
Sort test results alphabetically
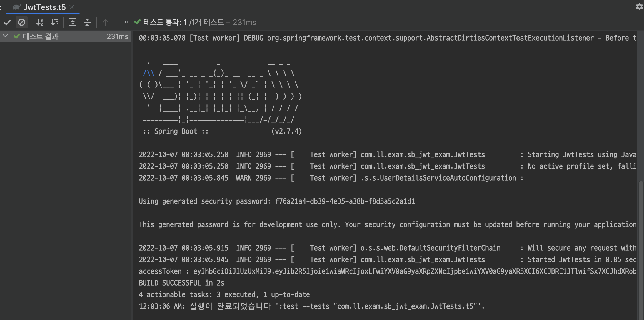(x=40, y=22)
